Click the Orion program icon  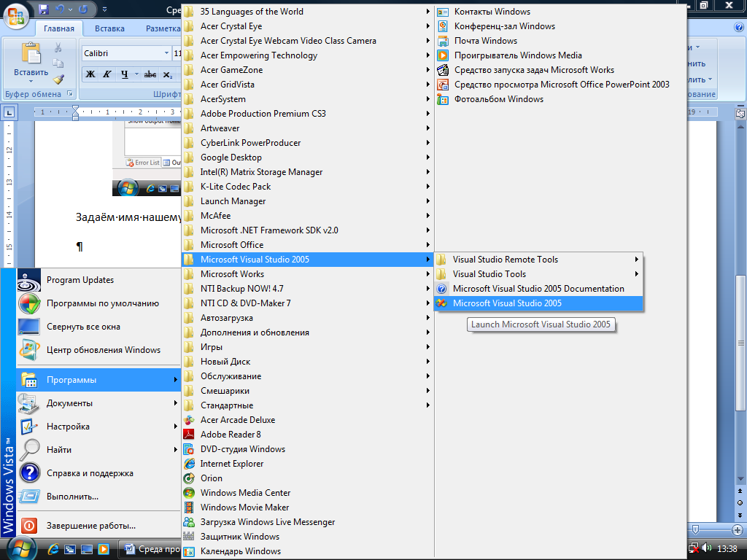(x=189, y=478)
